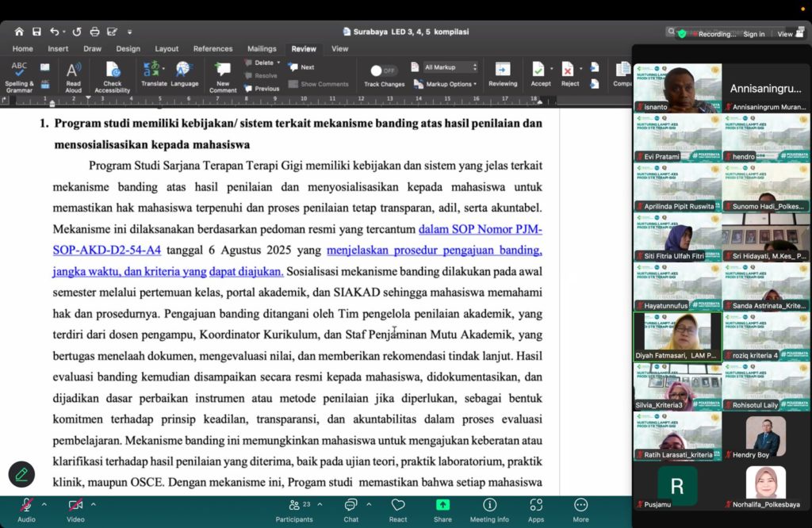
Task: Expand Markup Options menu
Action: [x=445, y=84]
